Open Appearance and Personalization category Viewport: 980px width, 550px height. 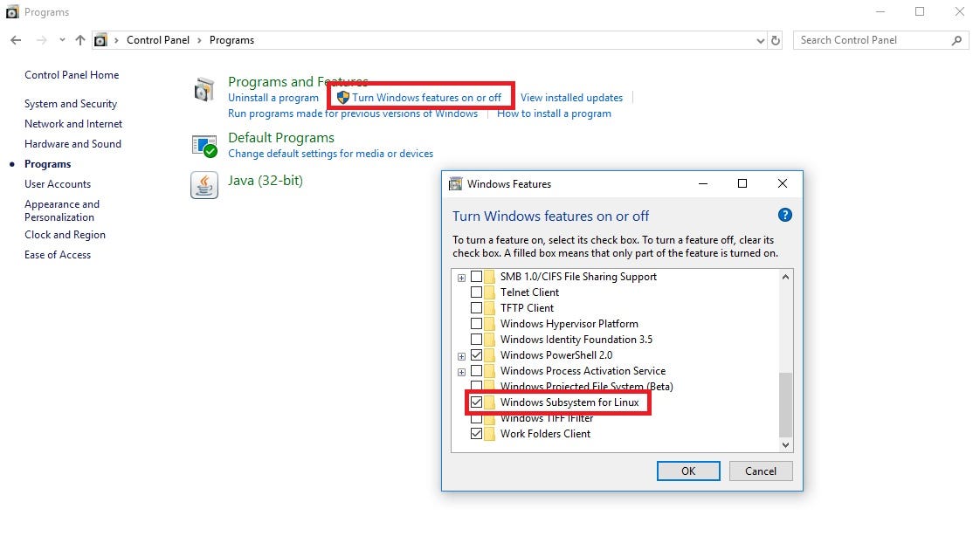tap(62, 210)
